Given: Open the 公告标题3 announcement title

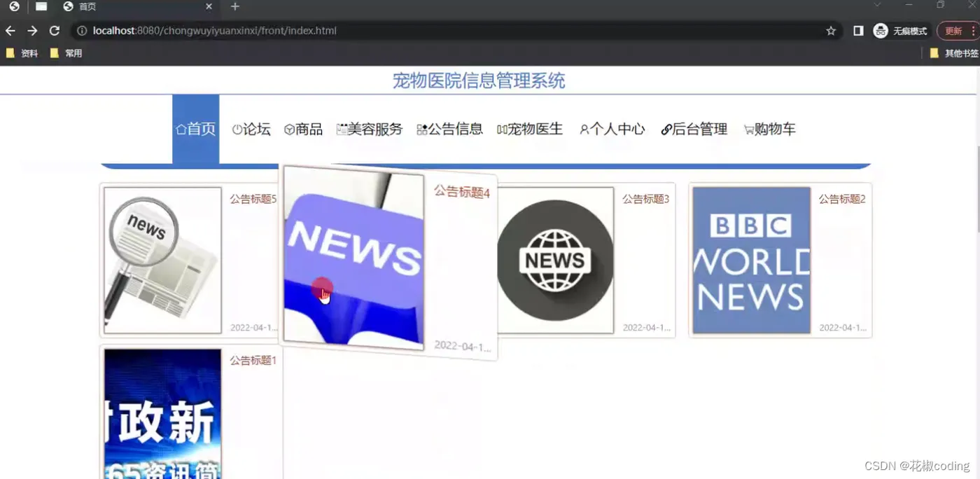Looking at the screenshot, I should (x=646, y=199).
